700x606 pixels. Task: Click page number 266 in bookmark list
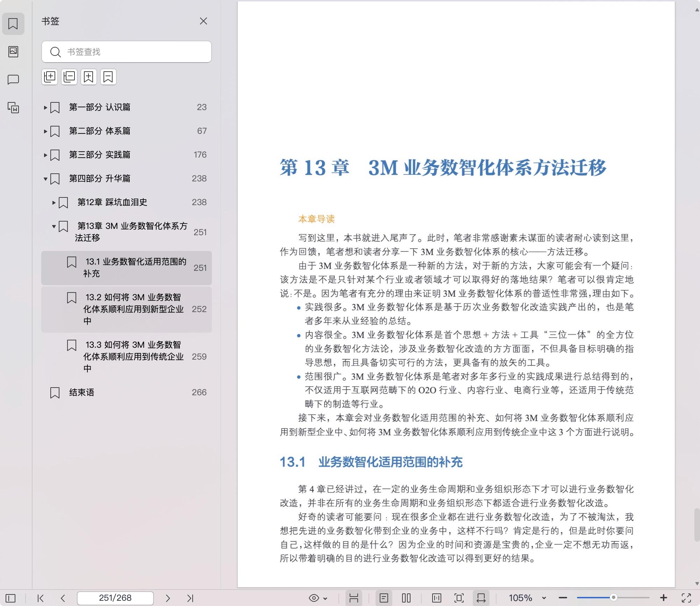(199, 392)
